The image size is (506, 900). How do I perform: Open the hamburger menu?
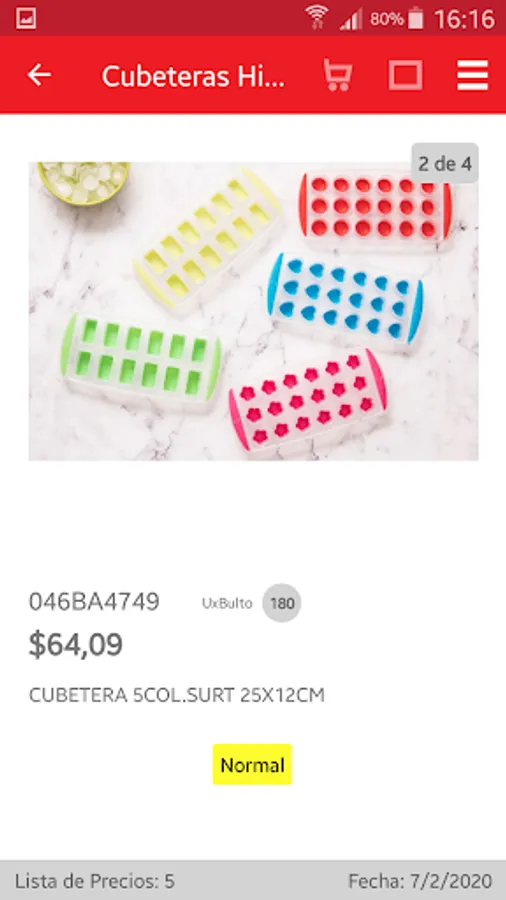[x=473, y=75]
